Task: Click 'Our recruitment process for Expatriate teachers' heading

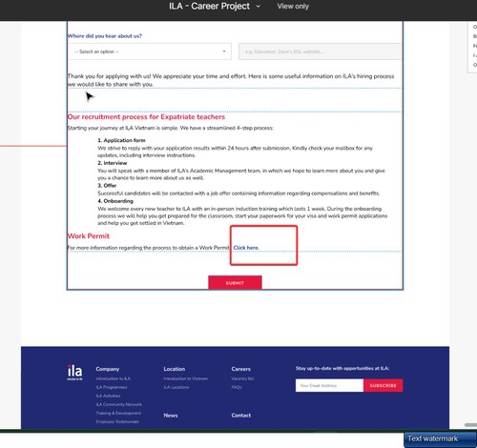Action: [x=146, y=117]
